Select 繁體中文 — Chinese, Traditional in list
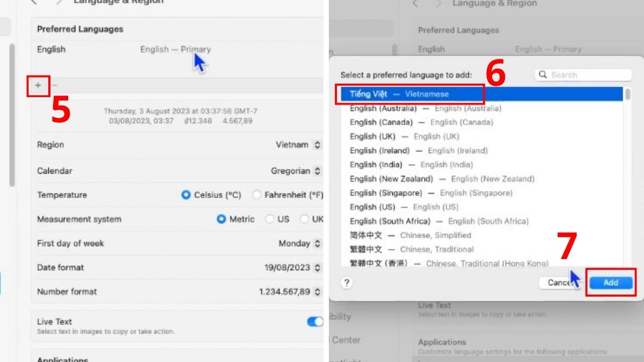Screen dimensions: 644x362 pyautogui.click(x=482, y=249)
